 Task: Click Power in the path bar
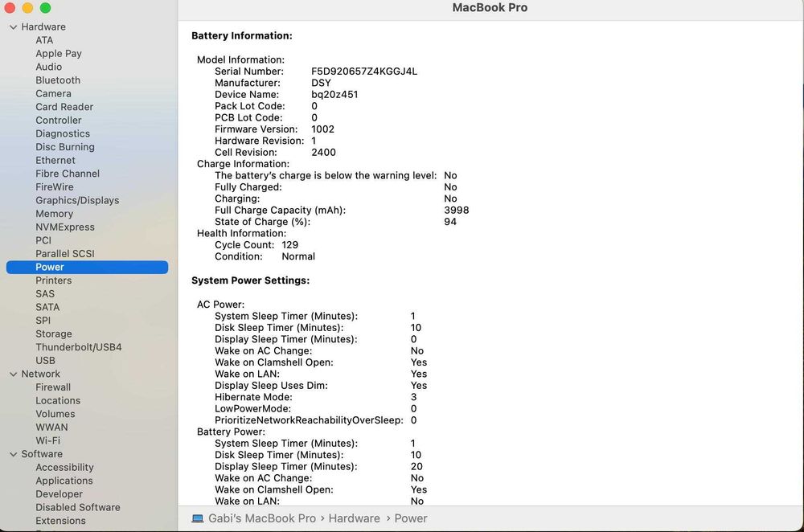[x=411, y=518]
